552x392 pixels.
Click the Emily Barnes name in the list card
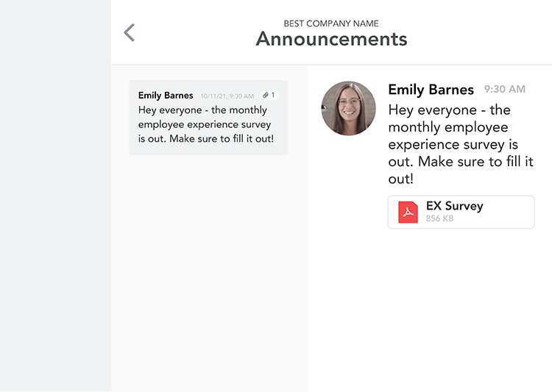[x=166, y=96]
